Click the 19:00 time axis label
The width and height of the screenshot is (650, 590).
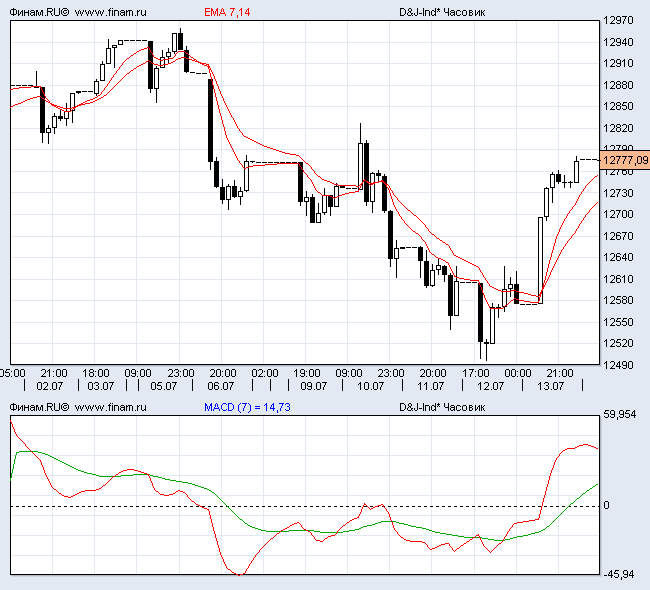(x=307, y=373)
